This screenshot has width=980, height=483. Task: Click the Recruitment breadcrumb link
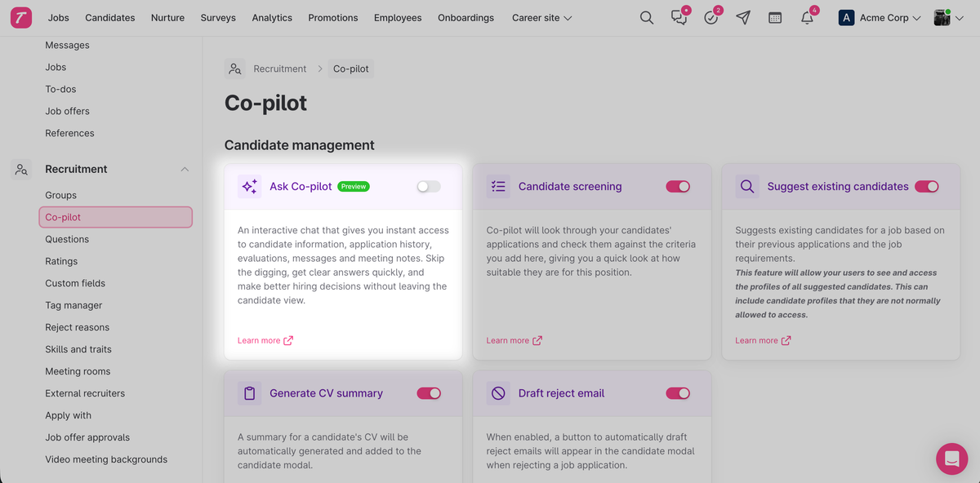click(280, 69)
